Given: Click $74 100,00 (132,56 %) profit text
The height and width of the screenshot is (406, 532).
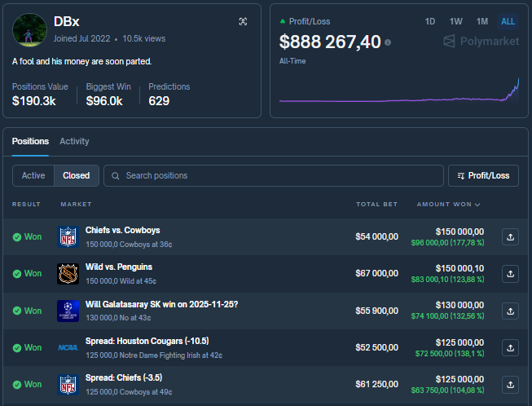Looking at the screenshot, I should point(447,316).
